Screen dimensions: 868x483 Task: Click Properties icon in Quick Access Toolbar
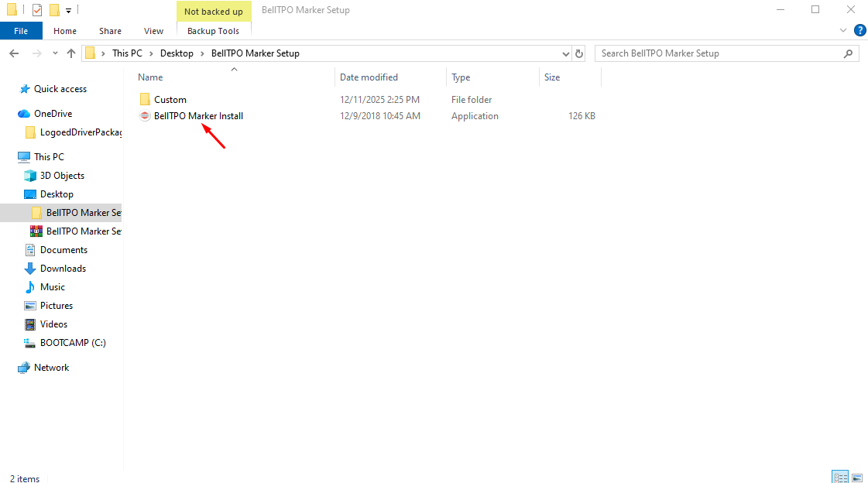37,10
